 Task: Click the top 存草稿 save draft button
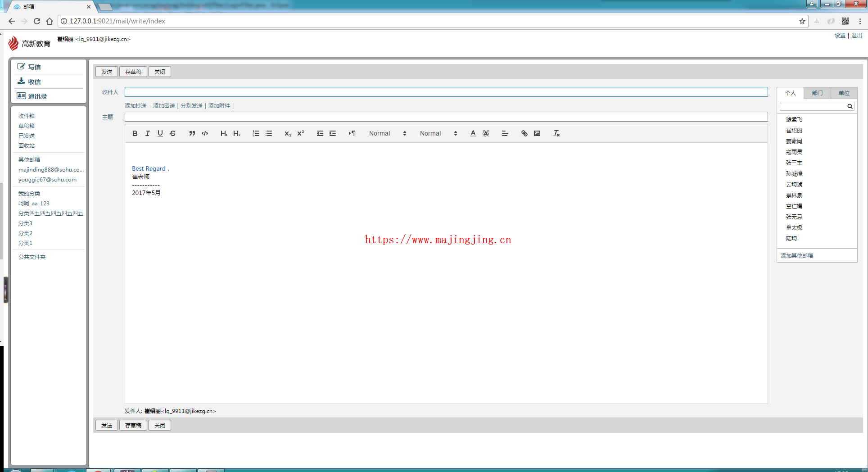coord(133,72)
